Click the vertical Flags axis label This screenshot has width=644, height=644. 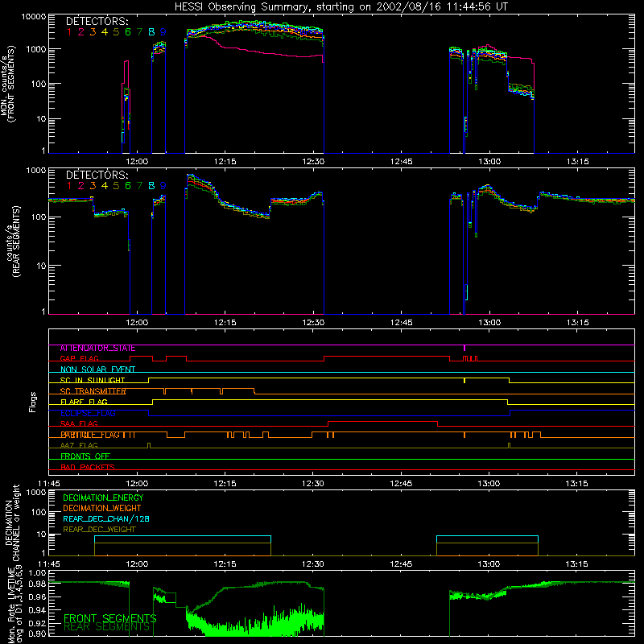pyautogui.click(x=33, y=402)
